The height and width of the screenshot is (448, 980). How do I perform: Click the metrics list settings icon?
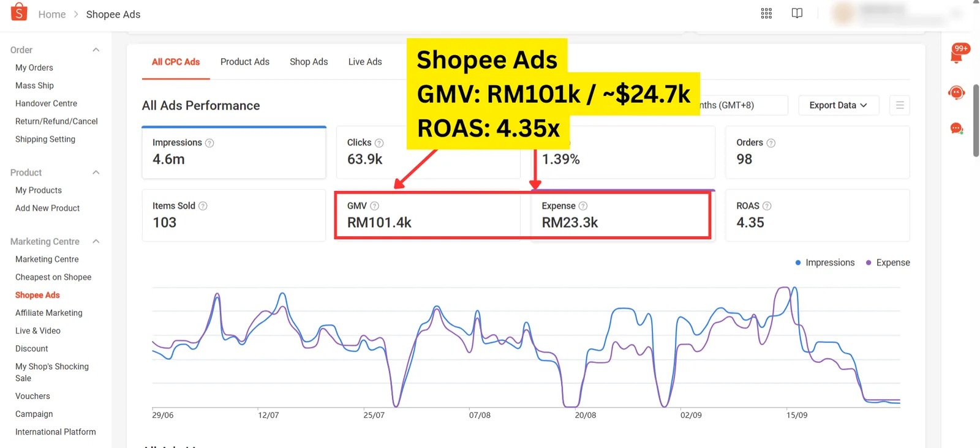[900, 105]
